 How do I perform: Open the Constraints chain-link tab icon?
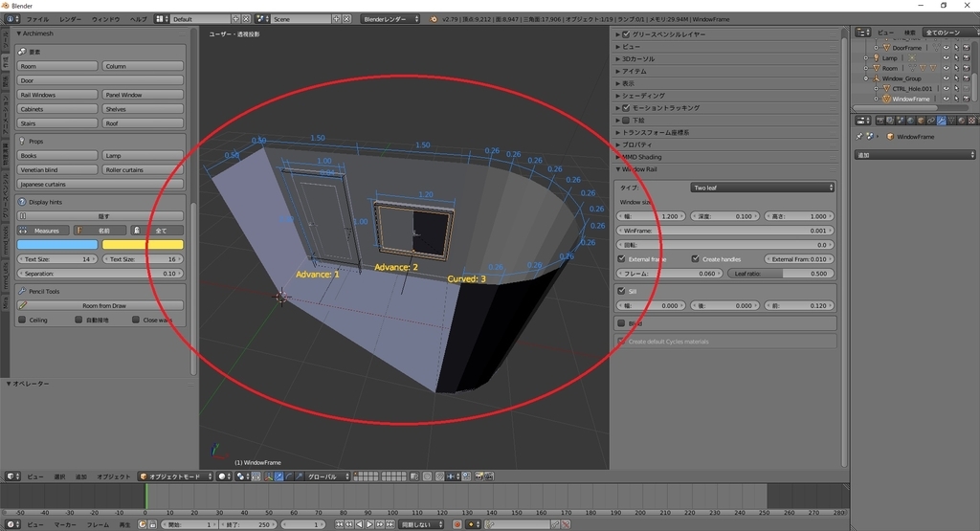pos(930,121)
